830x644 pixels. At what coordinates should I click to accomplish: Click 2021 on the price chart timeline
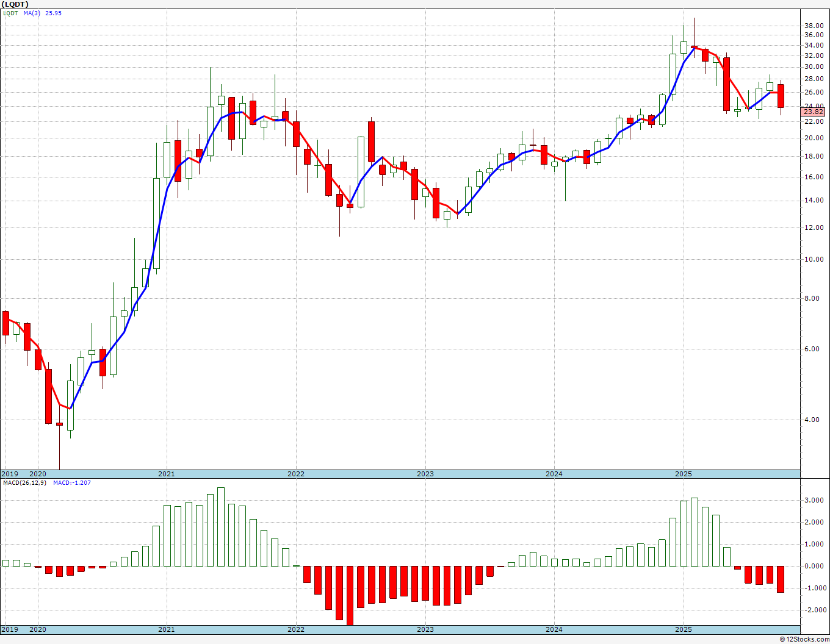pyautogui.click(x=166, y=474)
